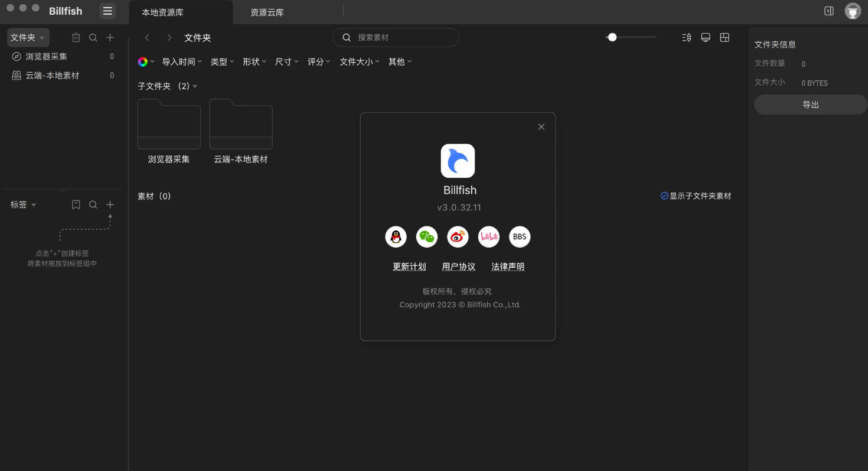Click the tag manager bookmark icon
868x471 pixels.
pyautogui.click(x=76, y=204)
